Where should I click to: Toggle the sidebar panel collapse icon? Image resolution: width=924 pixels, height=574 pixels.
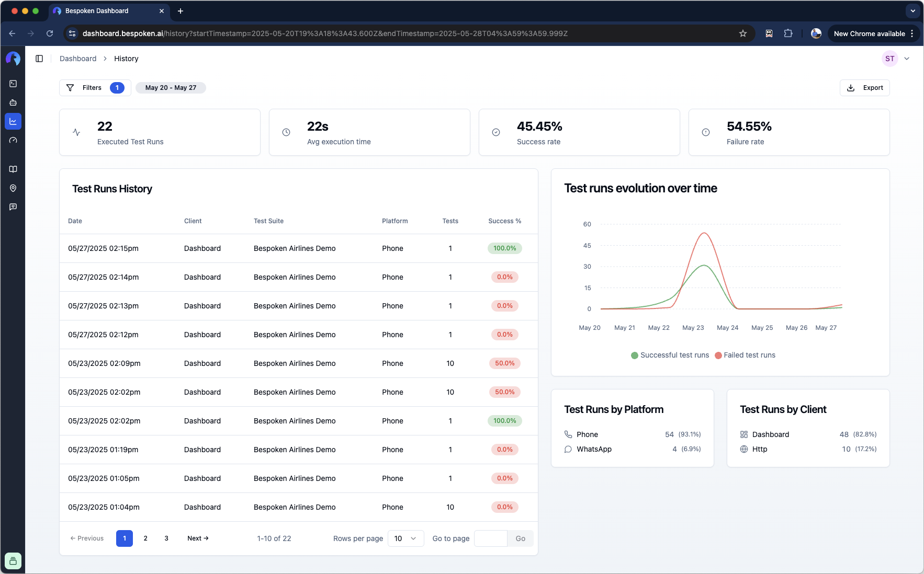pos(39,59)
